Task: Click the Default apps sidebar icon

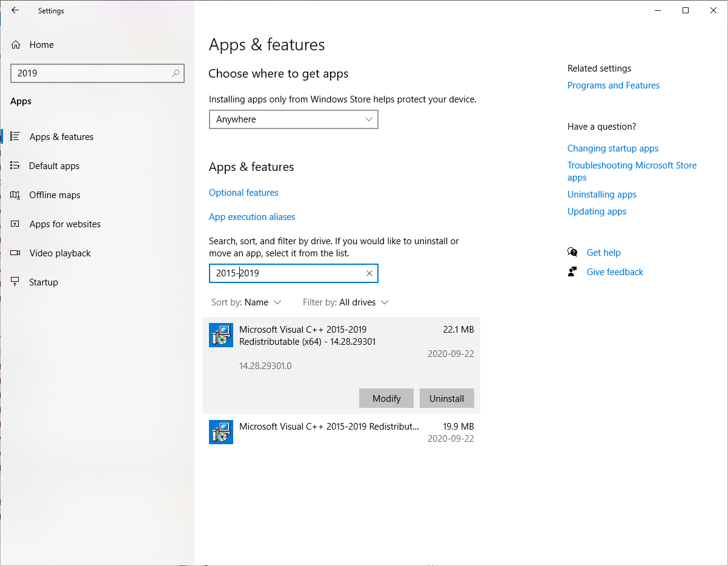Action: 16,166
